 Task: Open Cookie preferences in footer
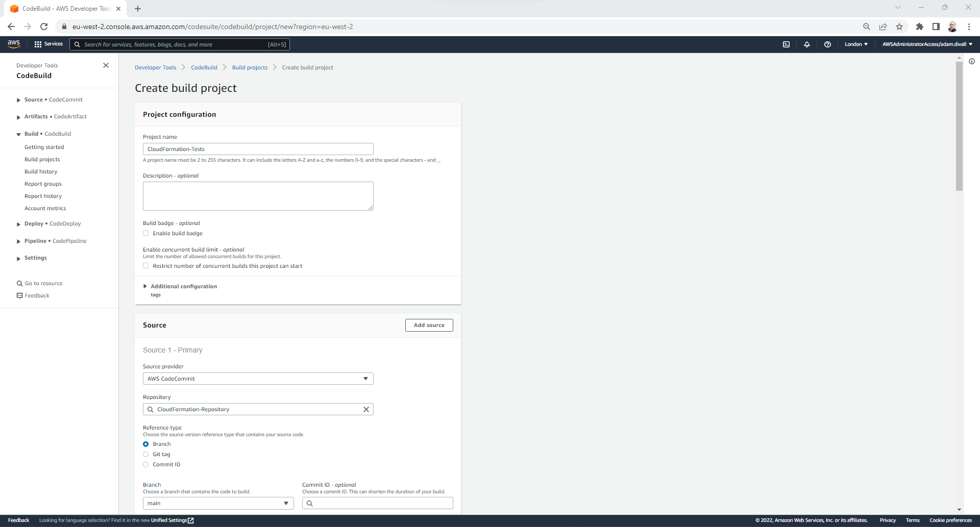(x=950, y=520)
